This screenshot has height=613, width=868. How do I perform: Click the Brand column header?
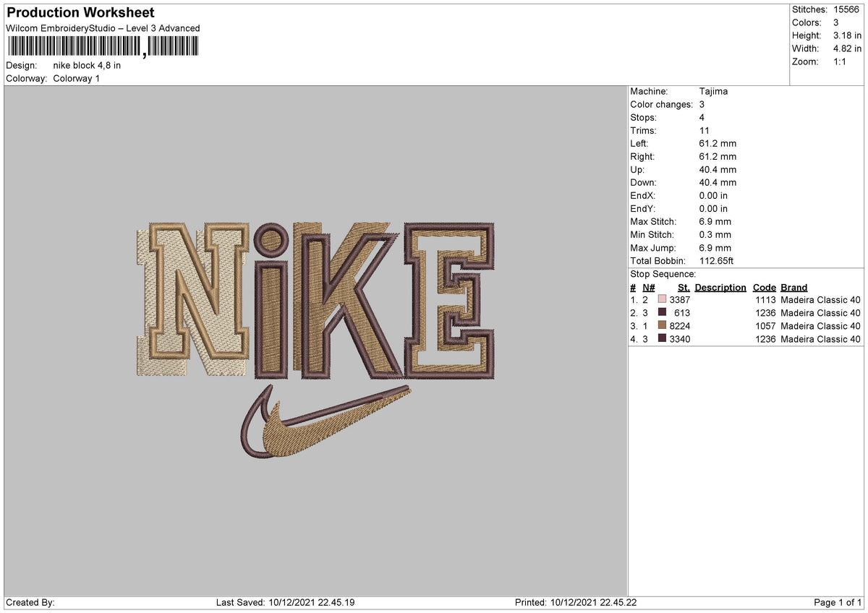tap(793, 287)
